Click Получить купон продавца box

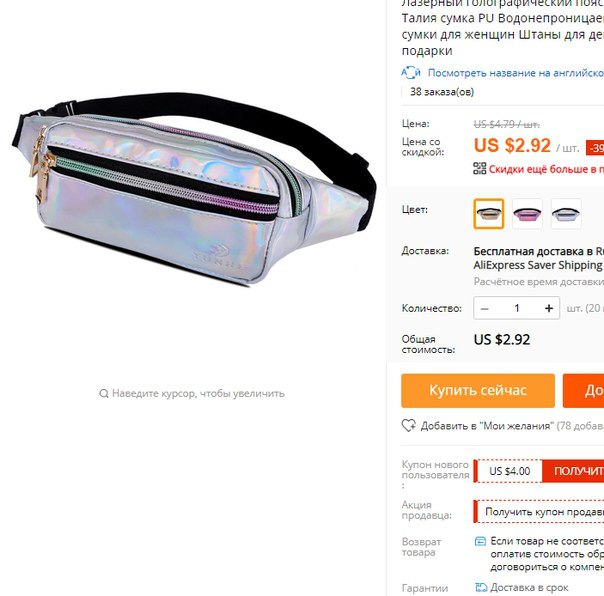[539, 512]
